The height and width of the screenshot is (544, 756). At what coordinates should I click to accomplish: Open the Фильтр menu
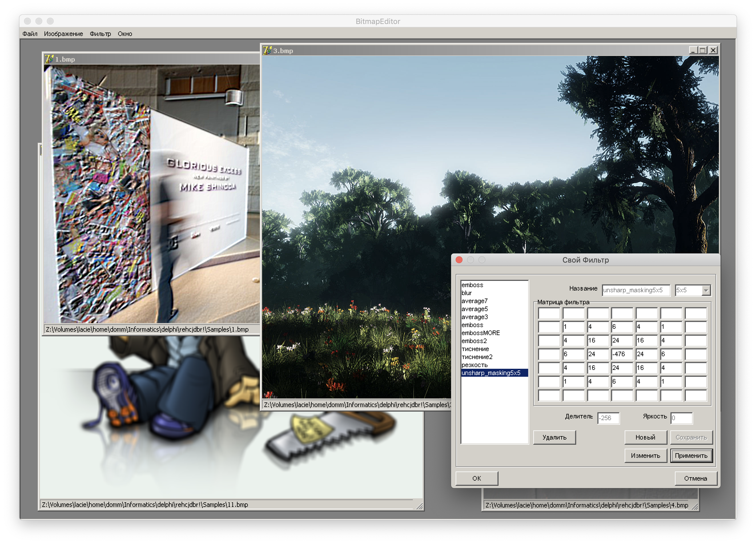click(100, 34)
